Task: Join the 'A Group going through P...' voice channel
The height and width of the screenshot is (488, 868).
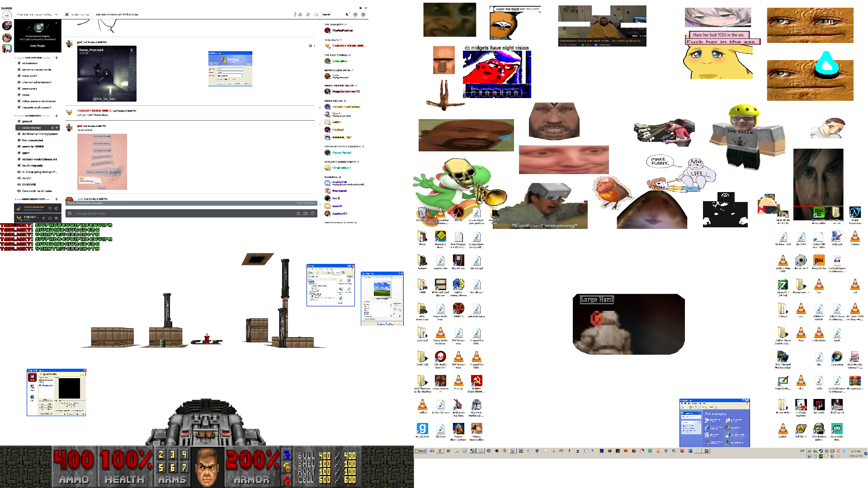Action: tap(38, 172)
